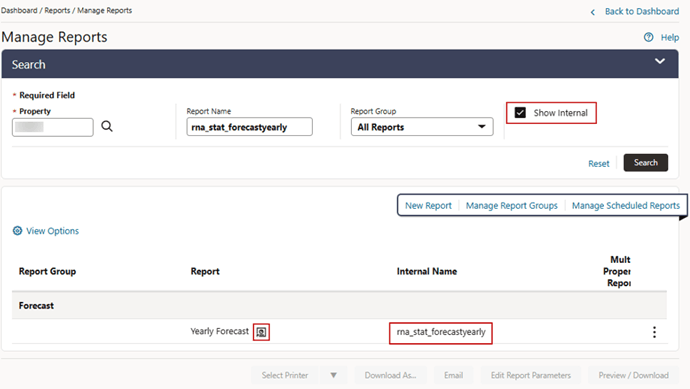690x389 pixels.
Task: Click into the Report Name field
Action: (250, 127)
